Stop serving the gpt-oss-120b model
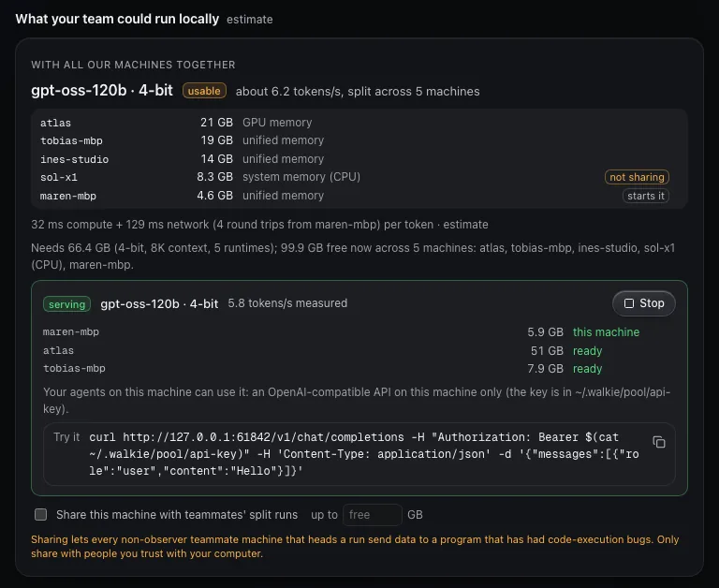 point(644,303)
